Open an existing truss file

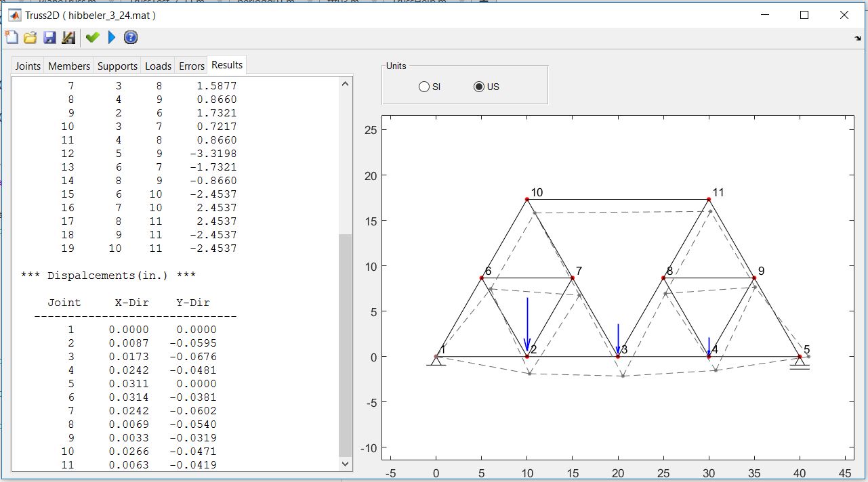[30, 37]
